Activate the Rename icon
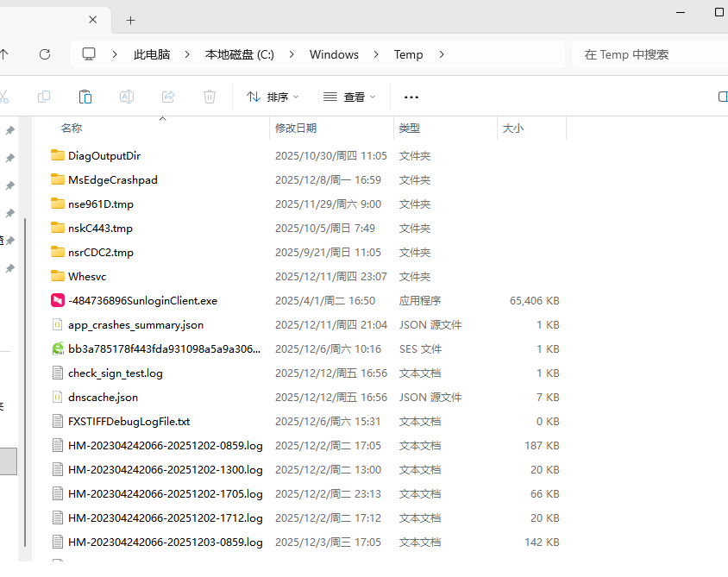Viewport: 728px width, 577px height. tap(127, 96)
